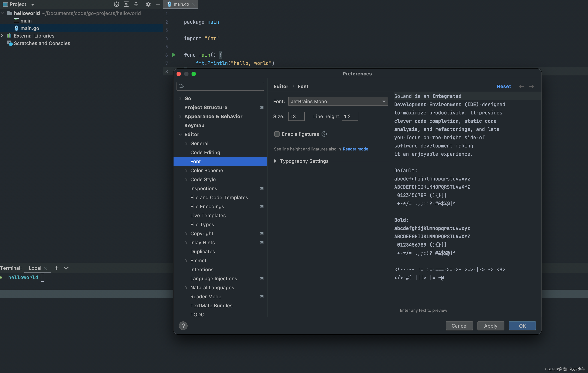
Task: Navigate back with the left arrow in Preferences
Action: (521, 86)
